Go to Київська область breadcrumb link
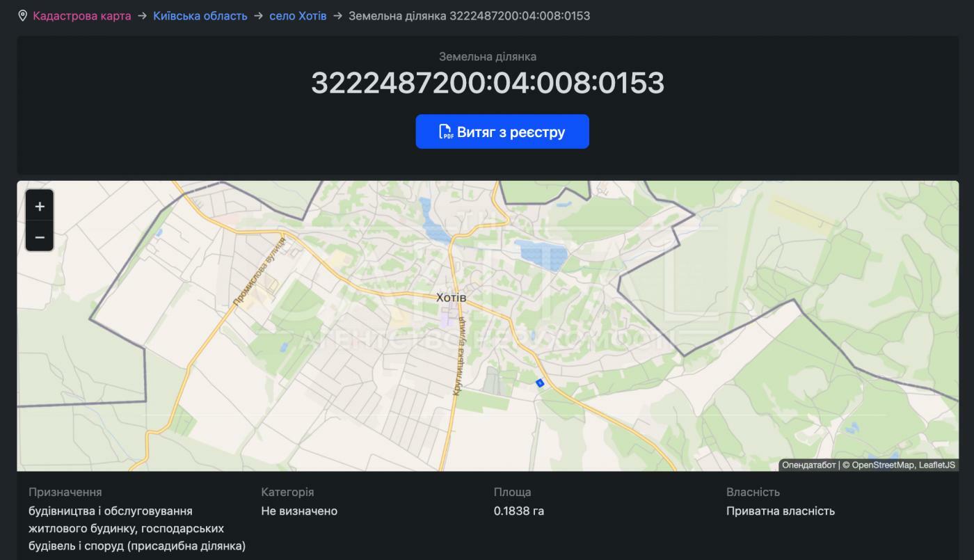 point(200,15)
